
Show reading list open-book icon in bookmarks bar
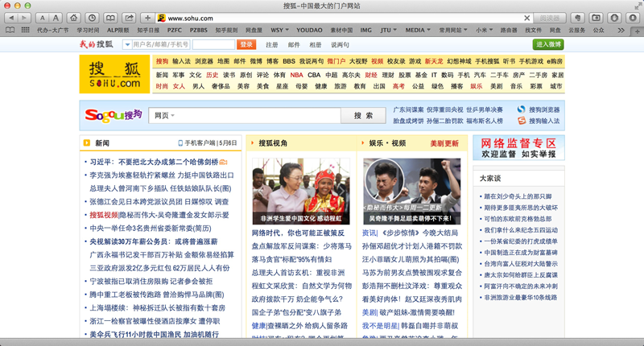pos(10,30)
